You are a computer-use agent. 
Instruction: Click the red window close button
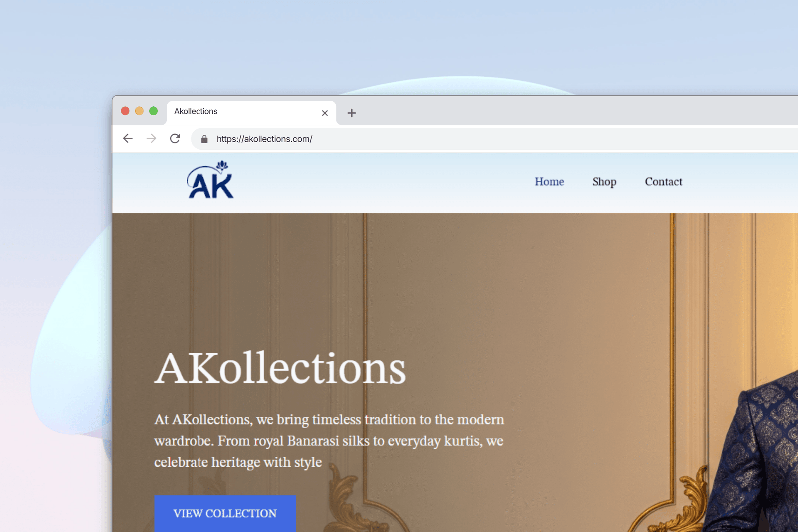click(125, 111)
